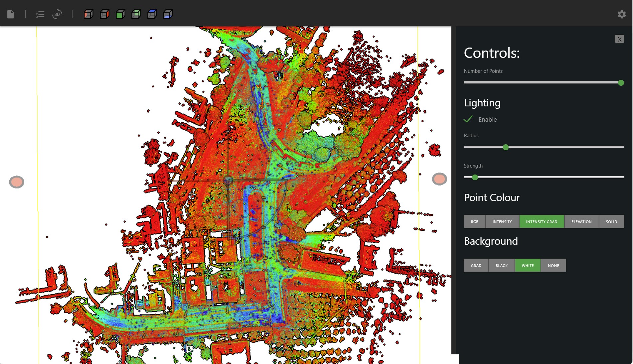Pick Solid point colour
This screenshot has height=364, width=633.
pos(611,222)
